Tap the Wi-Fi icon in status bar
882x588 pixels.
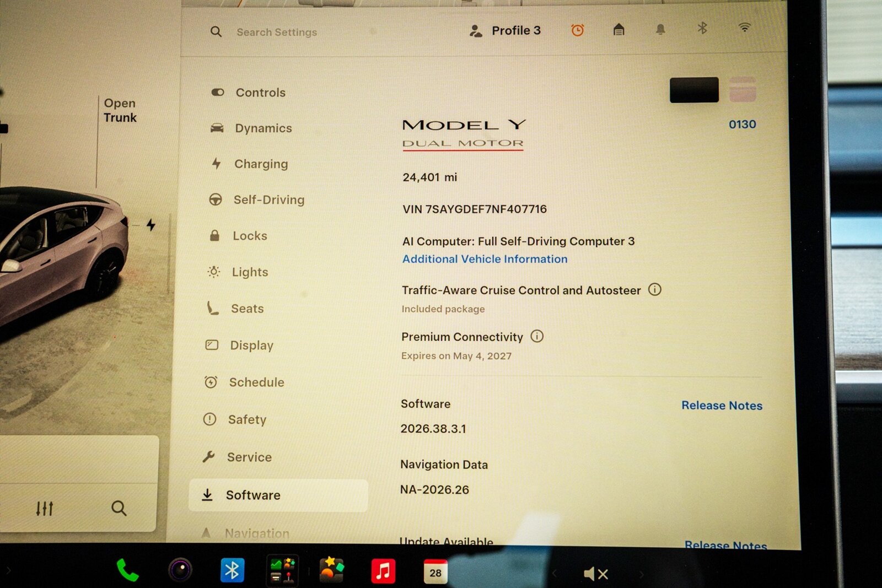pyautogui.click(x=744, y=27)
